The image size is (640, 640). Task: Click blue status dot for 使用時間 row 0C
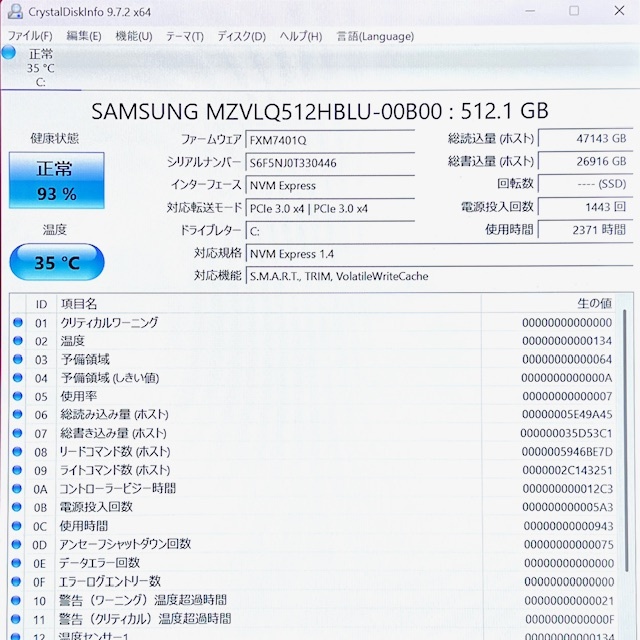(x=17, y=525)
